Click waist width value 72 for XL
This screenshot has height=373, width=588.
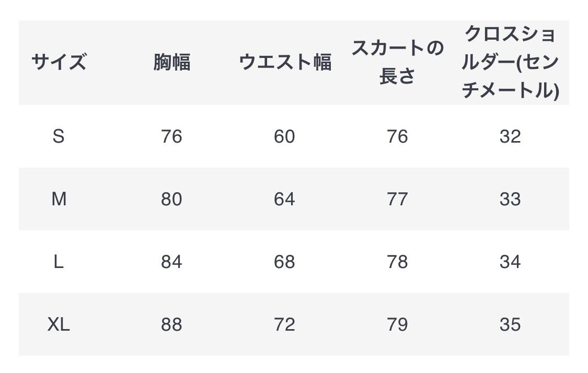284,324
